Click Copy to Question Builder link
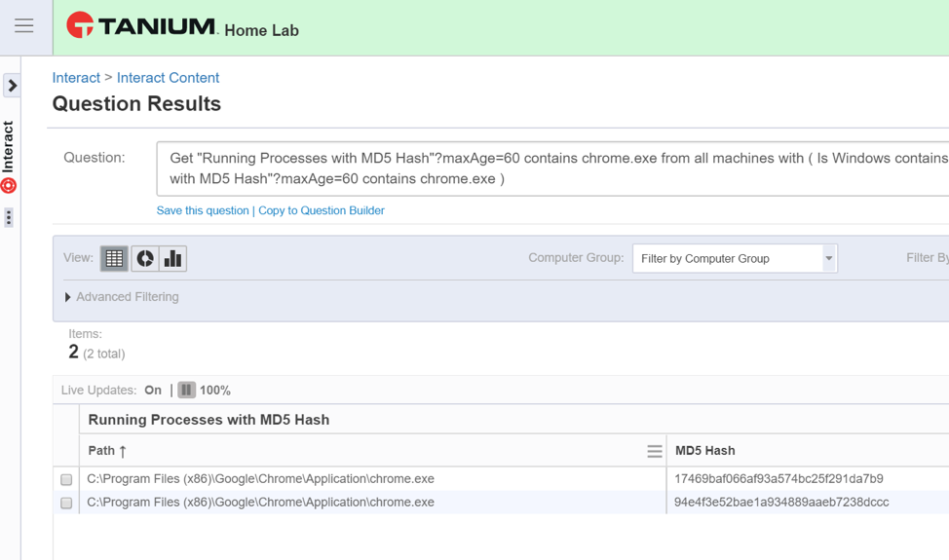The height and width of the screenshot is (560, 949). (322, 210)
